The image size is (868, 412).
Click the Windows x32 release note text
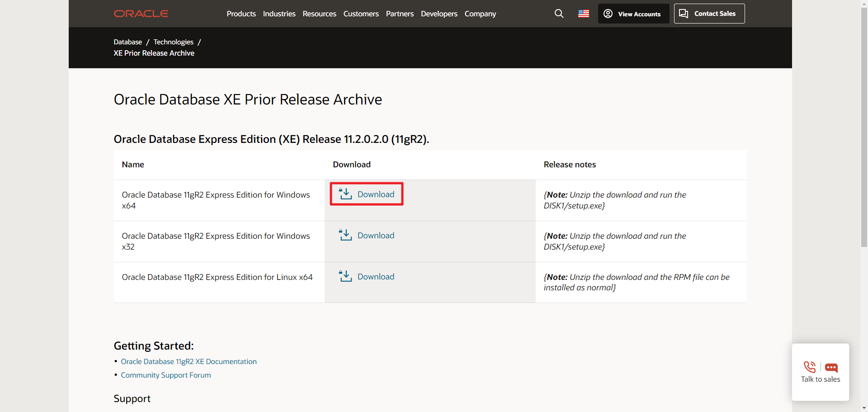[615, 241]
